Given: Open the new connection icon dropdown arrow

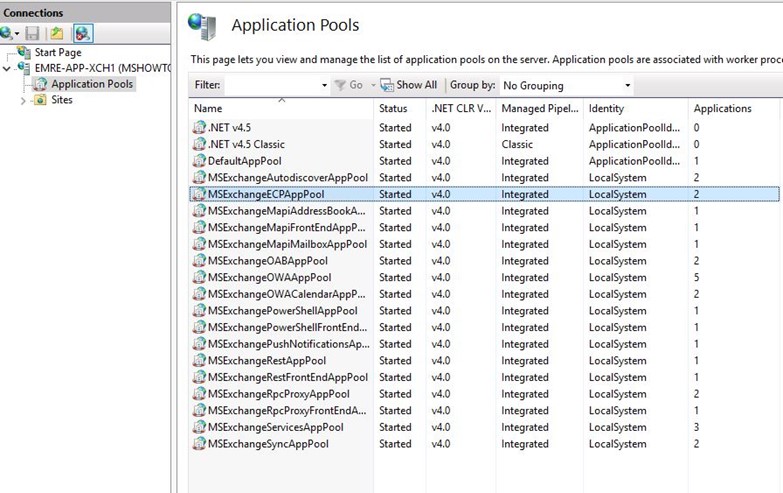Looking at the screenshot, I should (17, 34).
